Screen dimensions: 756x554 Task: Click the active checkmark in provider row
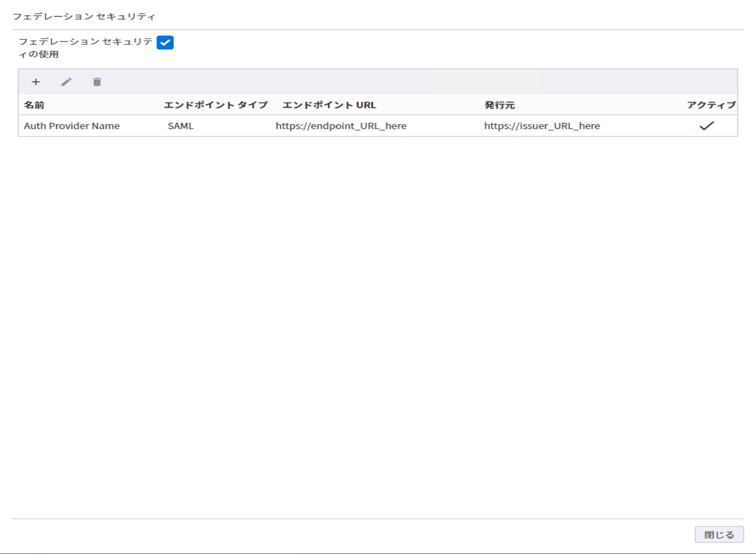click(x=707, y=126)
